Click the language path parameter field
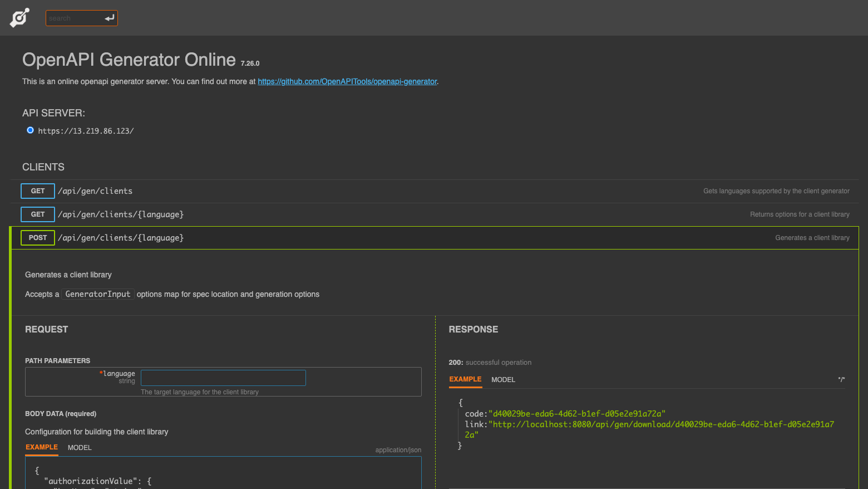The width and height of the screenshot is (868, 489). tap(223, 378)
